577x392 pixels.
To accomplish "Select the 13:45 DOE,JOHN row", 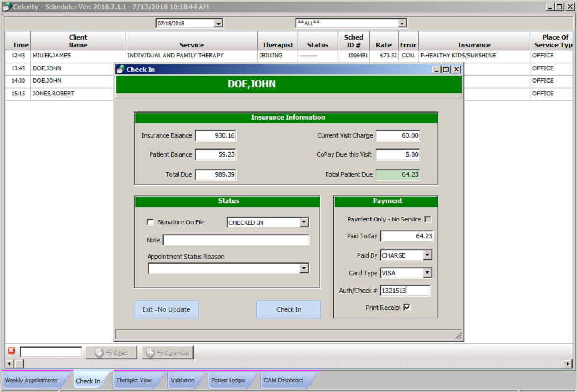I will pos(60,69).
